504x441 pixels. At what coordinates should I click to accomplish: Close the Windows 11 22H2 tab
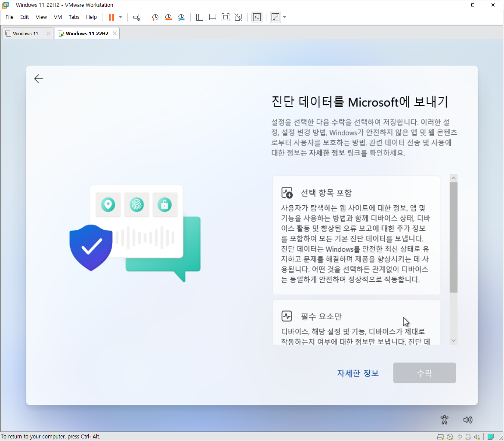click(x=115, y=34)
